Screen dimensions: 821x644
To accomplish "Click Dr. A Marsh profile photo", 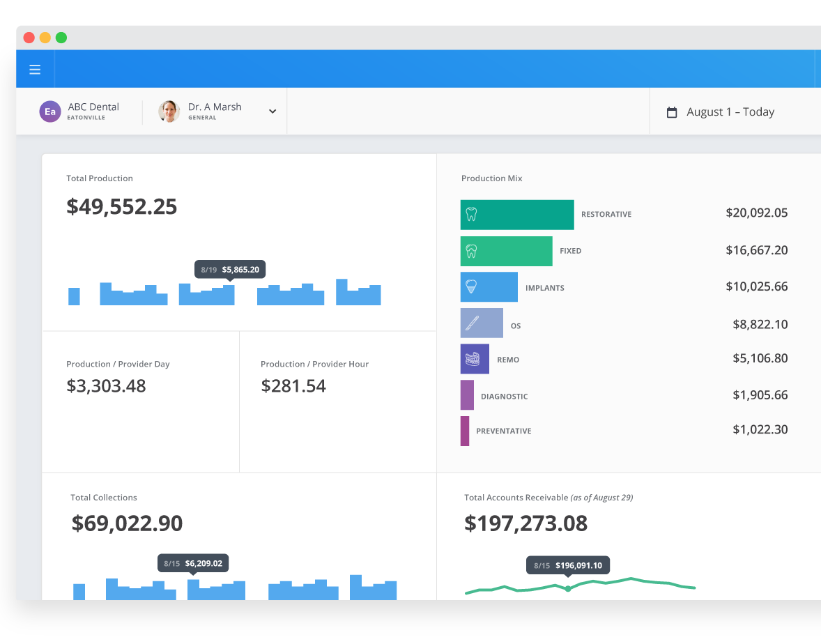I will (169, 112).
